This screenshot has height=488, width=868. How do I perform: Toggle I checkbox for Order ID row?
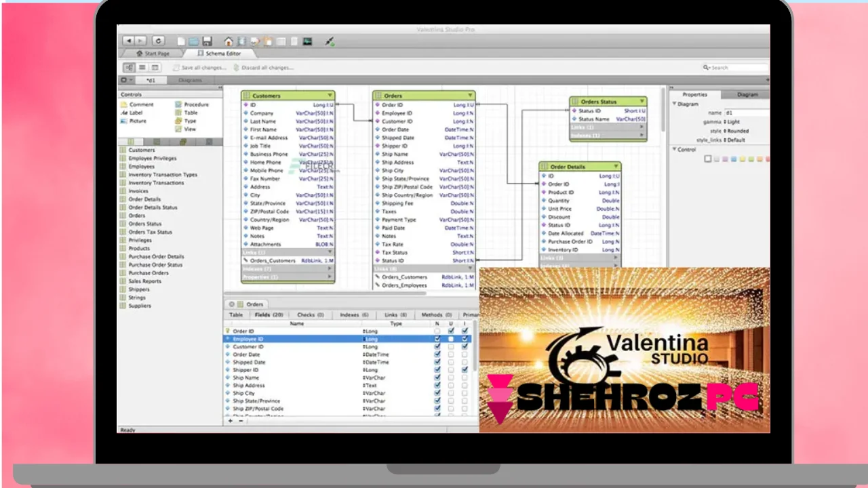pyautogui.click(x=465, y=331)
